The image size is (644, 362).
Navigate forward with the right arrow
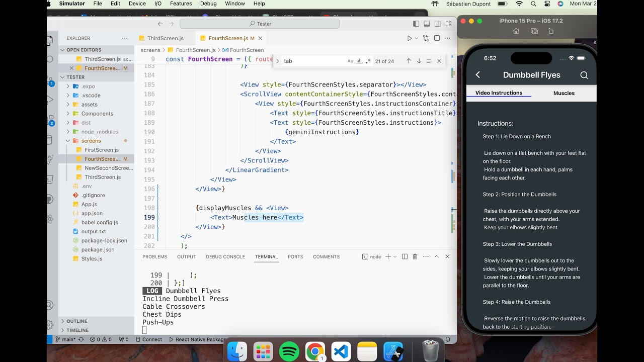click(x=171, y=24)
